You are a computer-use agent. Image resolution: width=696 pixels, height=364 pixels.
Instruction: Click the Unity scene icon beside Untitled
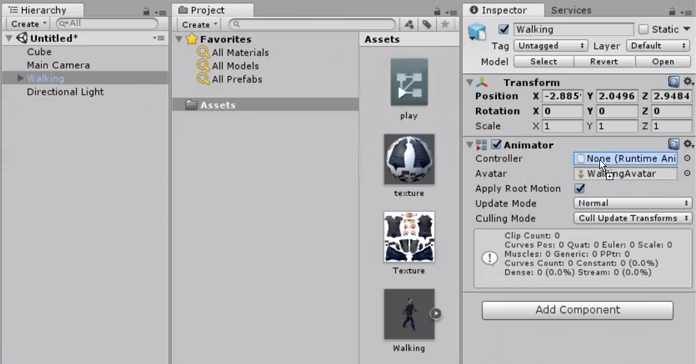pos(22,38)
